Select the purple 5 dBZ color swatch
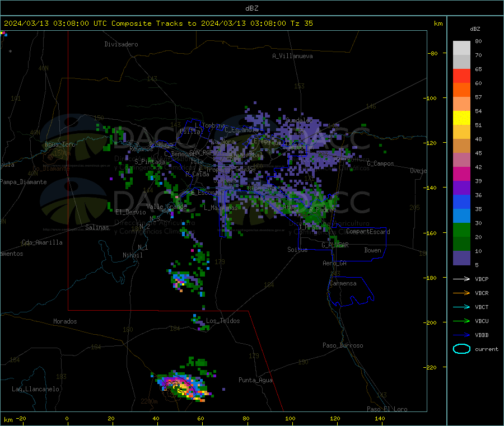The height and width of the screenshot is (426, 504). pos(461,258)
